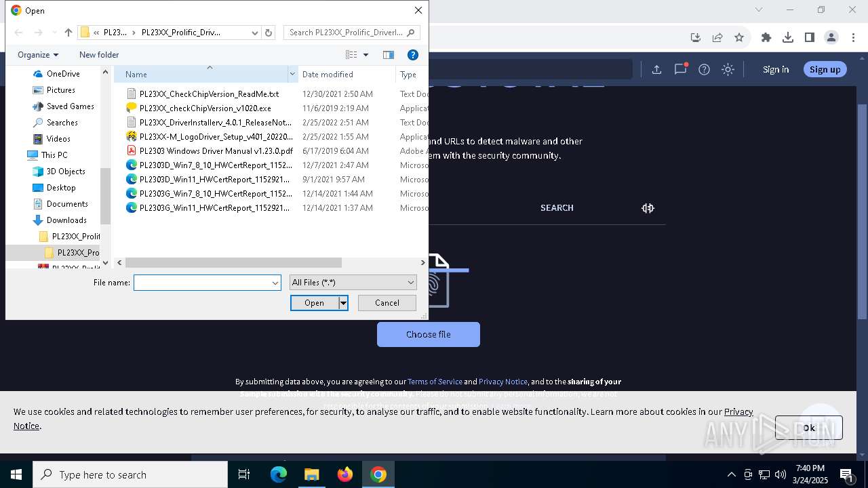Open Chrome downloads icon

pyautogui.click(x=788, y=38)
